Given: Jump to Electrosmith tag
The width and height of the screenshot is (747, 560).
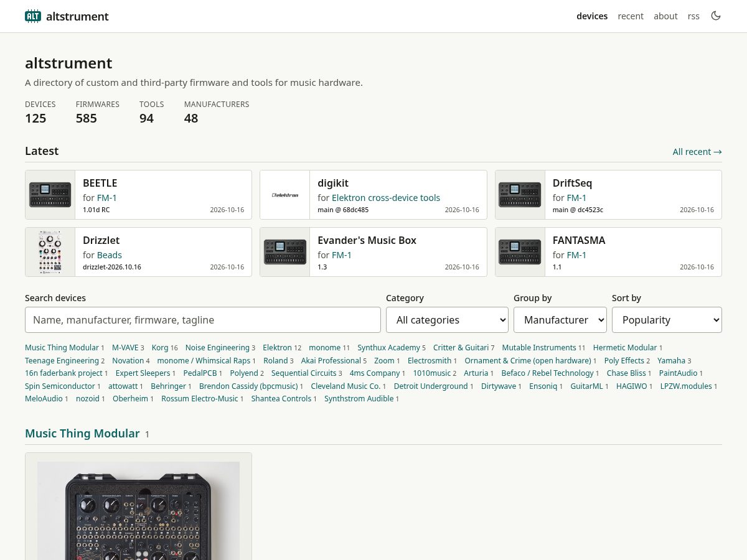Looking at the screenshot, I should [x=430, y=361].
